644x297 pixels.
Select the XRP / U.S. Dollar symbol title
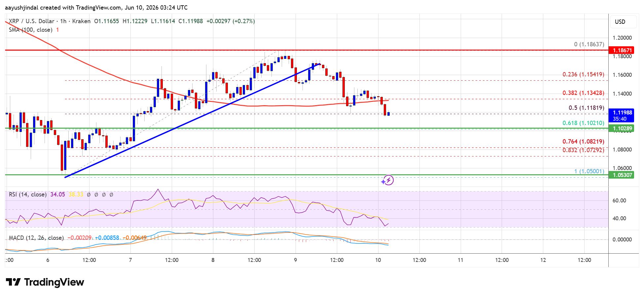pos(31,21)
